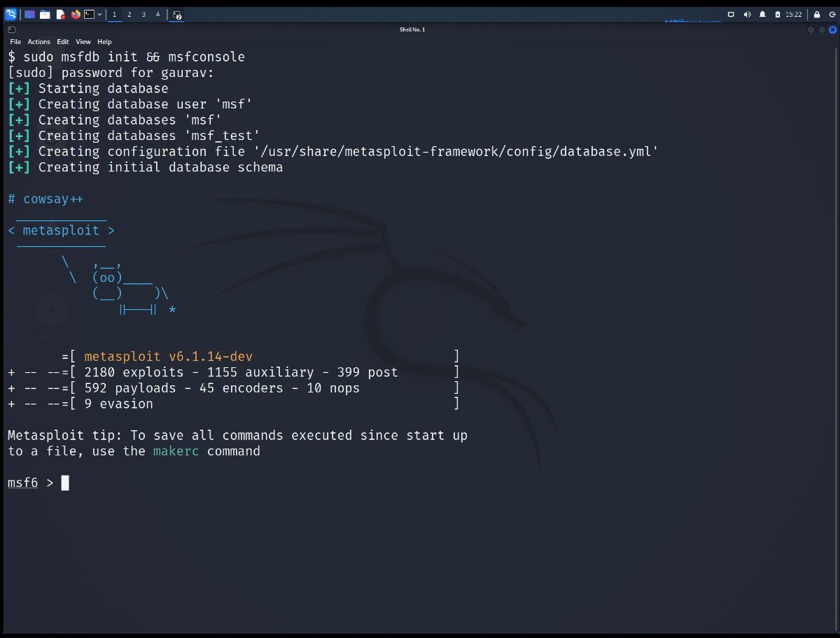Open the Help menu
The width and height of the screenshot is (840, 638).
(x=104, y=41)
